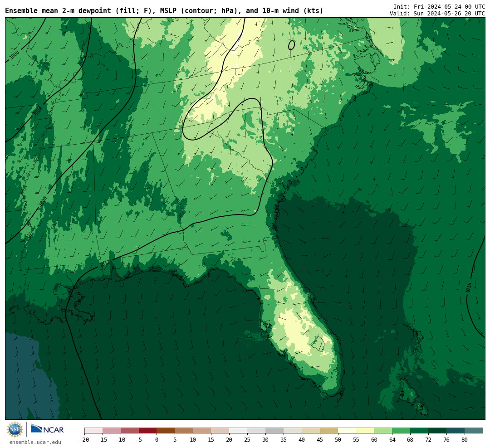
Task: Click the Valid: Sun 2024-05-26 20 UTC text
Action: [437, 14]
